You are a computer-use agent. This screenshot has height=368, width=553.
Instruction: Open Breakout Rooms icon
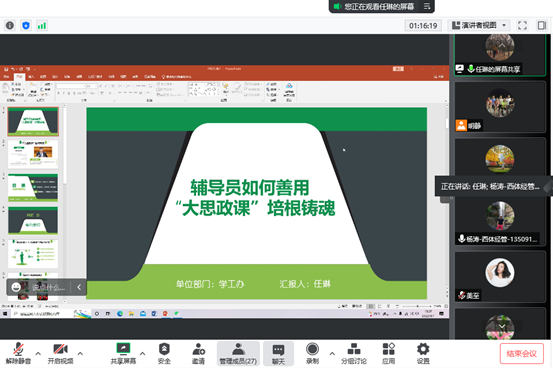(x=354, y=349)
